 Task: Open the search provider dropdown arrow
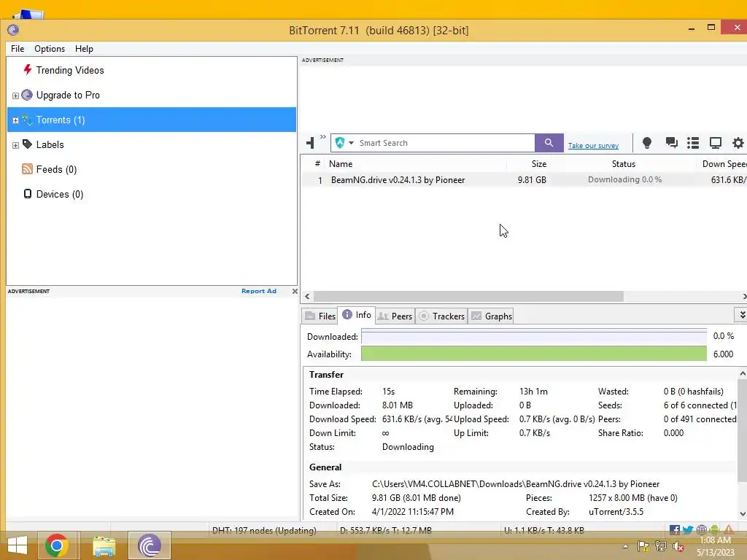click(x=351, y=143)
